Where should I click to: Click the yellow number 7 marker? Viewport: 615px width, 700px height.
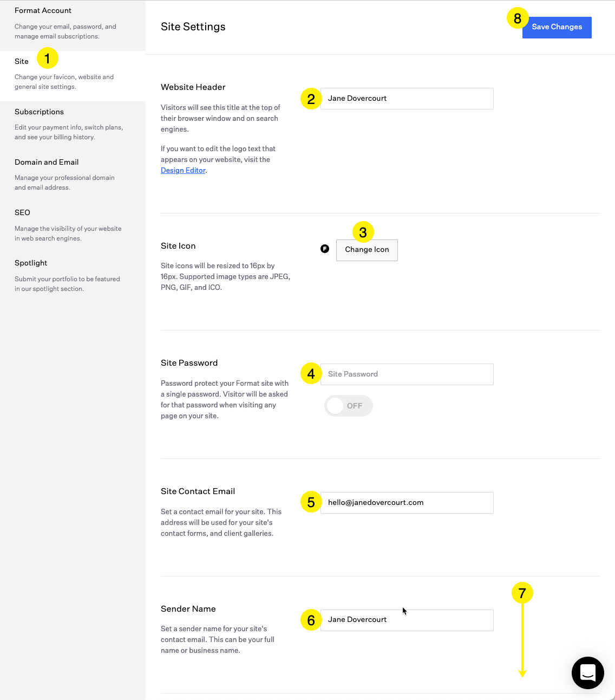click(x=522, y=593)
